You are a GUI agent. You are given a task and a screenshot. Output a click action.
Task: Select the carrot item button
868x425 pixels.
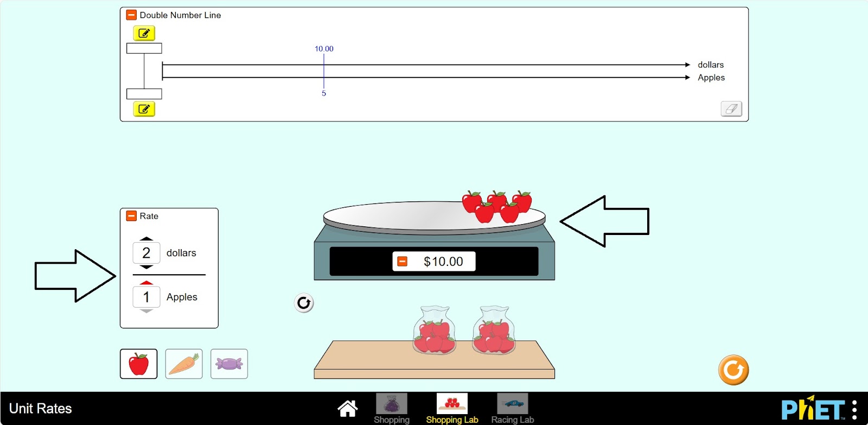(184, 364)
